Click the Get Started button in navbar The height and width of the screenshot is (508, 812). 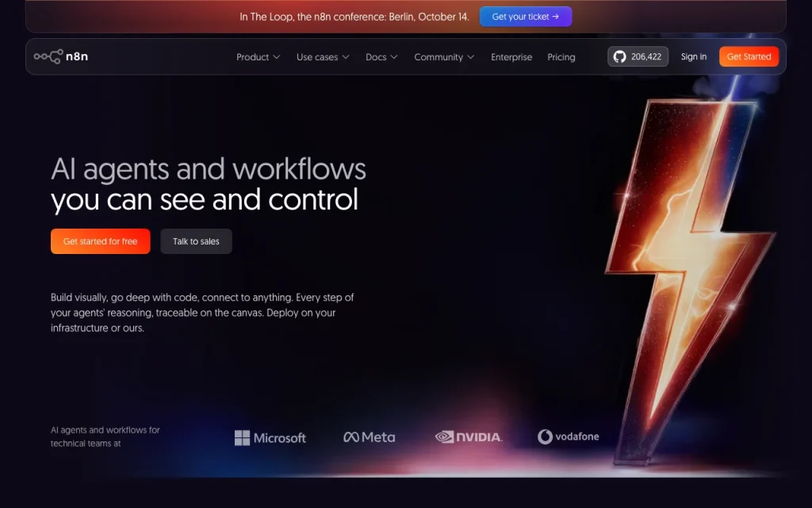pos(749,56)
